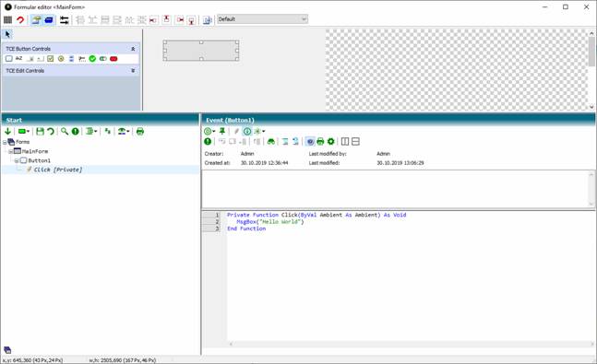Pick the green toggle switch control
The width and height of the screenshot is (597, 364).
pyautogui.click(x=102, y=59)
